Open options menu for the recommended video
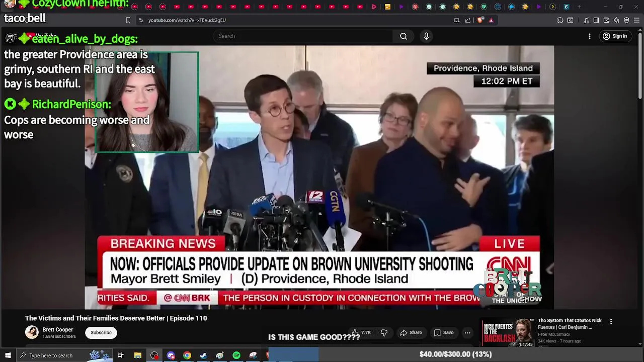This screenshot has width=644, height=362. [x=611, y=321]
